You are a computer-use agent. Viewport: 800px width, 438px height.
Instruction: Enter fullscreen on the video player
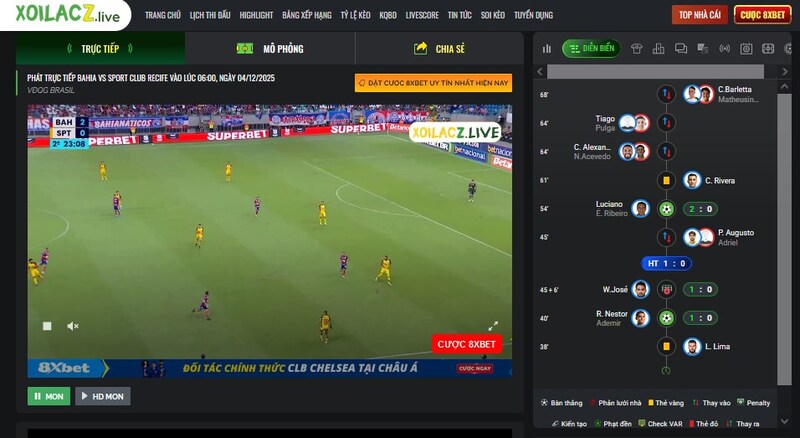[493, 325]
